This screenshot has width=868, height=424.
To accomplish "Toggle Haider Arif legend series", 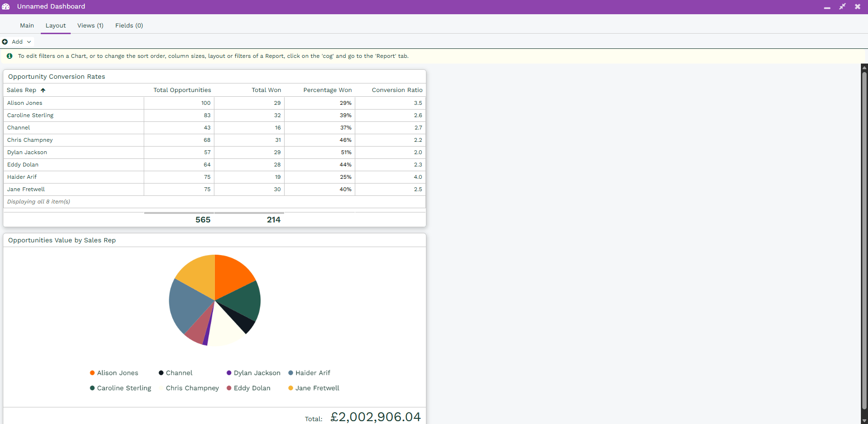I will coord(309,373).
